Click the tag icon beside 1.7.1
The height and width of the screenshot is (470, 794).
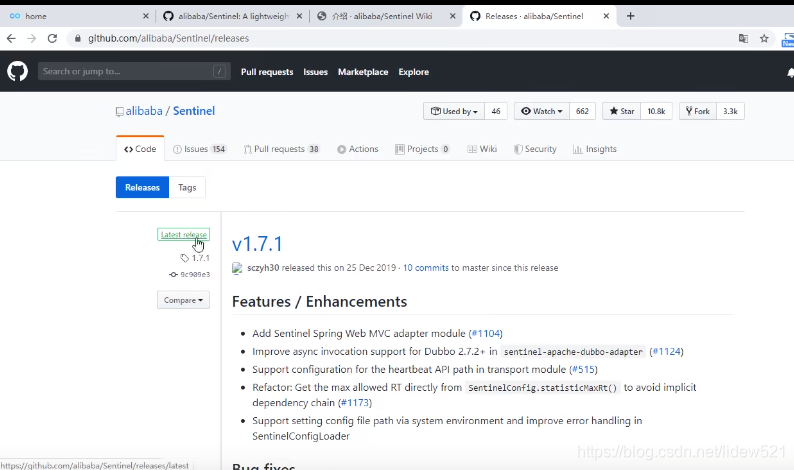tap(184, 258)
